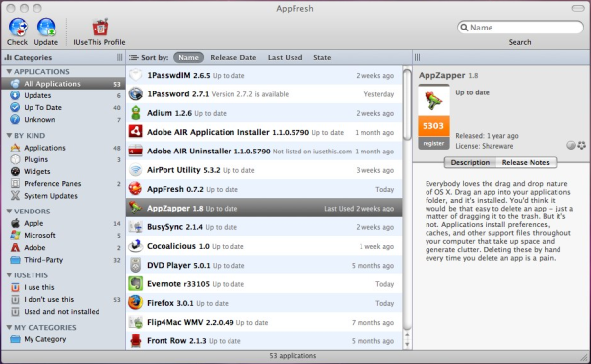This screenshot has width=591, height=364.
Task: Select the AppFresh 0.7.2 row
Action: 264,189
